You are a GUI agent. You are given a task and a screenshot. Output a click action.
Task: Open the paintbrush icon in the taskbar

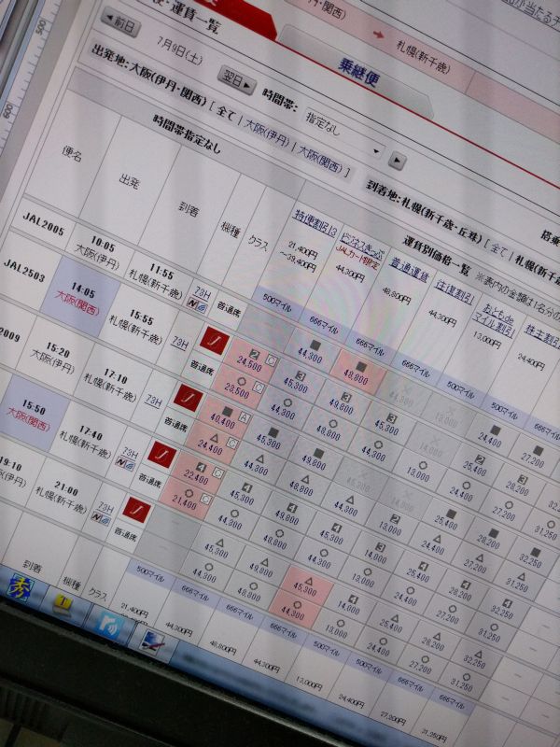(x=153, y=642)
